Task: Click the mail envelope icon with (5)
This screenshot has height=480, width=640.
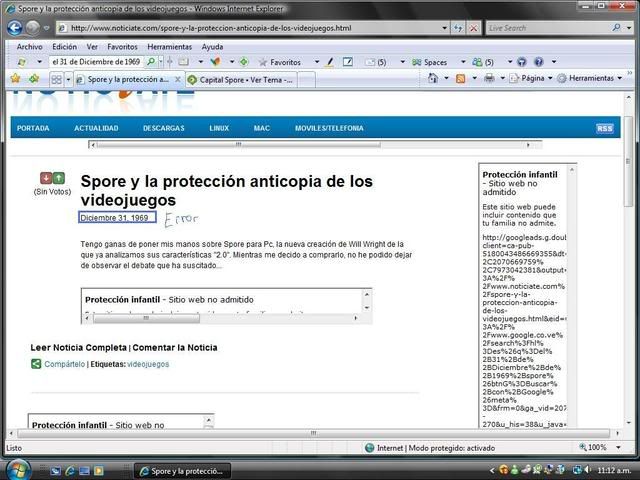Action: 376,62
